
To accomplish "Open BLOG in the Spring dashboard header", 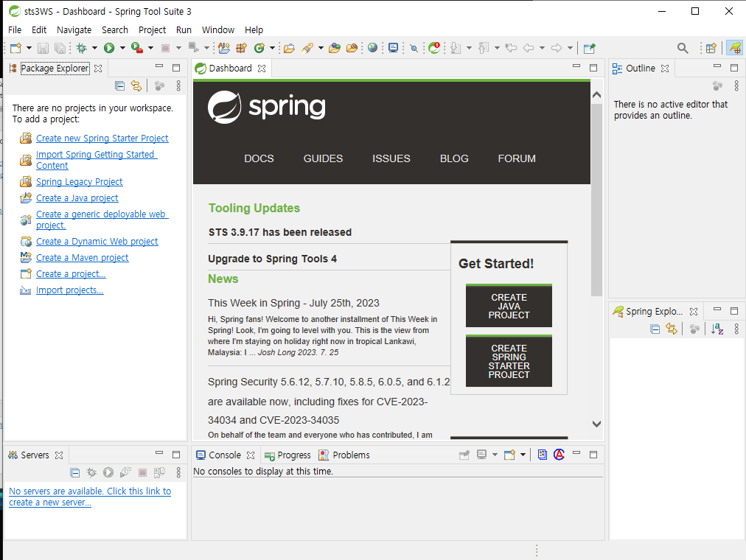I will pyautogui.click(x=454, y=158).
